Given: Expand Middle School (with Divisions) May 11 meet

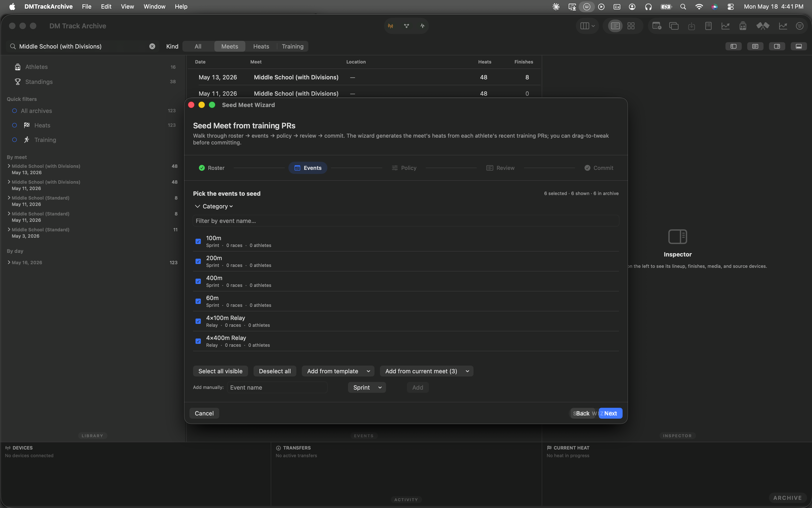Looking at the screenshot, I should point(9,182).
